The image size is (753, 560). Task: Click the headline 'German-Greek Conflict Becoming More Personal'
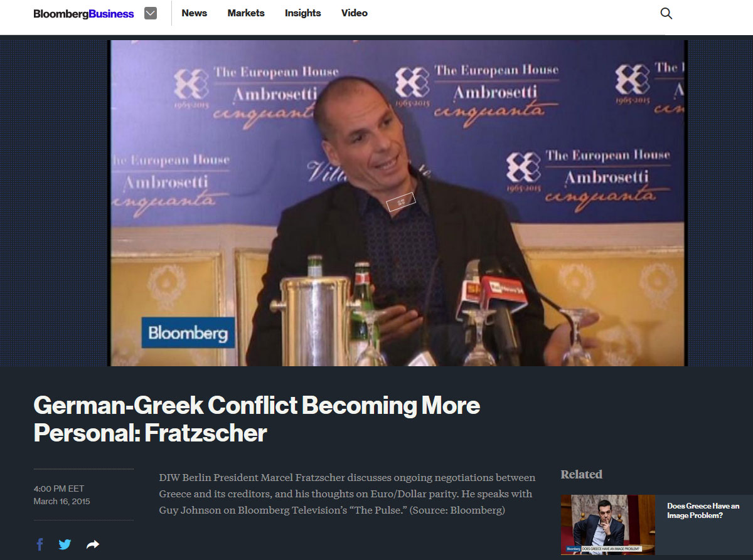pos(257,419)
